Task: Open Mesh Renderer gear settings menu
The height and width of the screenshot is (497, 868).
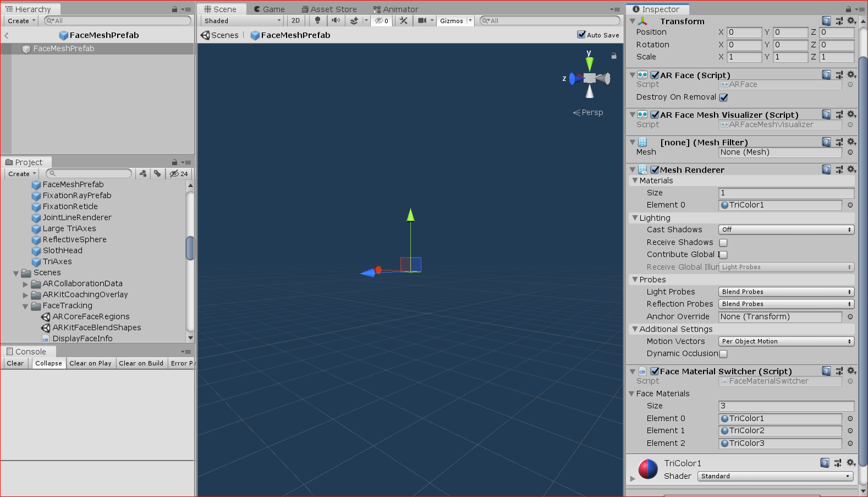Action: tap(851, 170)
